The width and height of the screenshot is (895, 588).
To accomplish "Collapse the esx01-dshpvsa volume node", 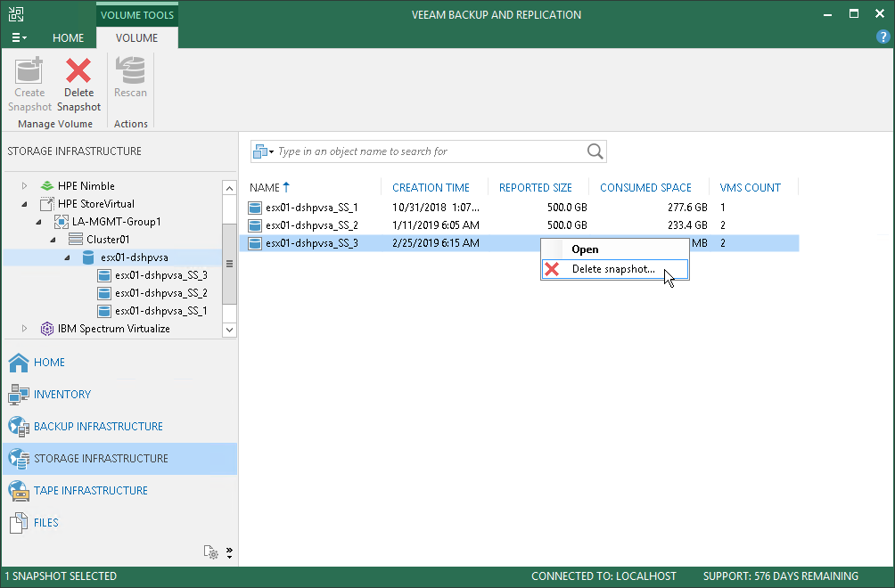I will click(x=67, y=257).
